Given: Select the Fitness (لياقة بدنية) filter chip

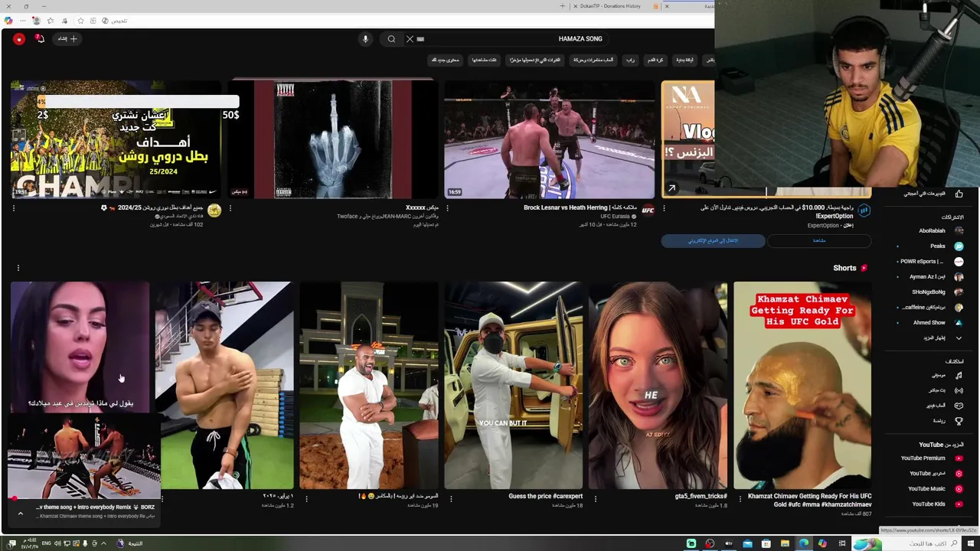Looking at the screenshot, I should pos(684,60).
